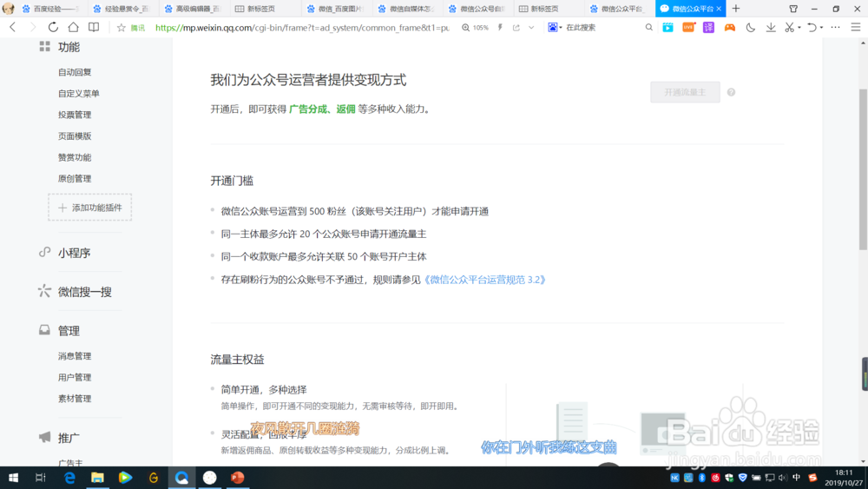Open the downloads arrow icon

(x=771, y=27)
